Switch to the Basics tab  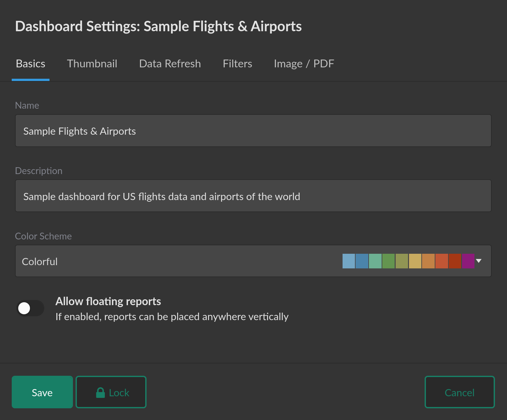click(31, 64)
